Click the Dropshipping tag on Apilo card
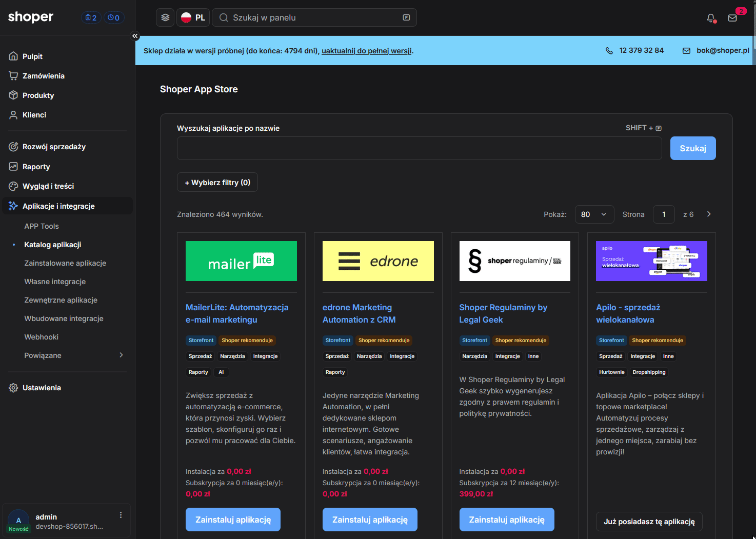The width and height of the screenshot is (756, 539). coord(649,372)
